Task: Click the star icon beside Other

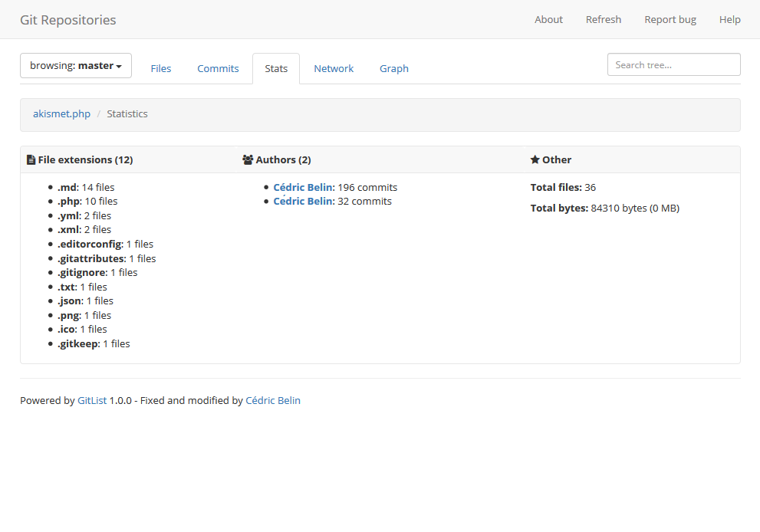Action: pyautogui.click(x=536, y=159)
